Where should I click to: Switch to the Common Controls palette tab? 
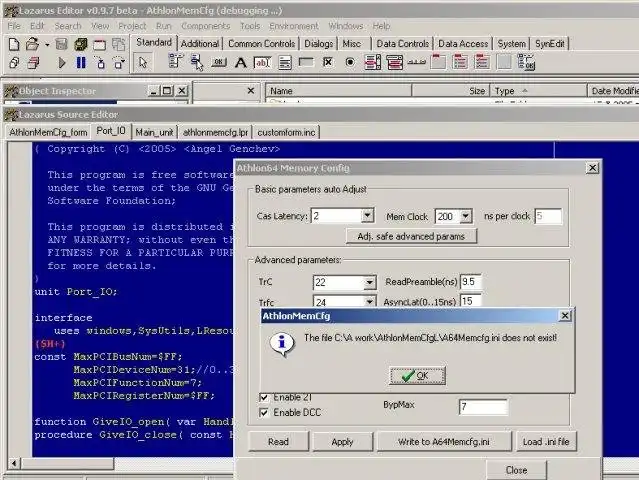tap(261, 44)
